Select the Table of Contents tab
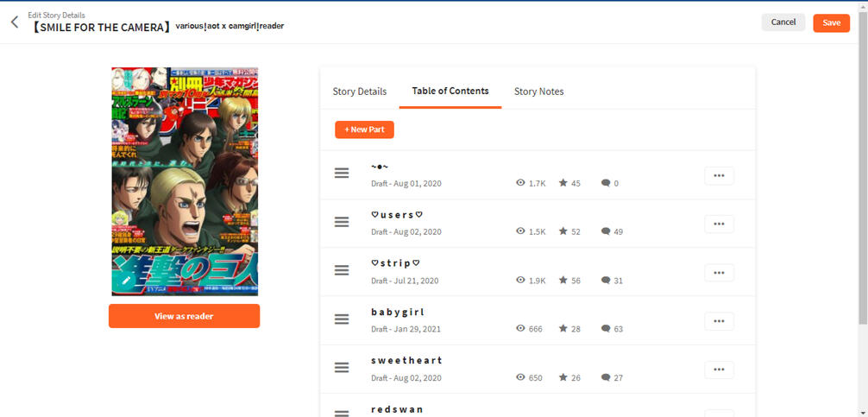The height and width of the screenshot is (417, 868). (x=450, y=91)
